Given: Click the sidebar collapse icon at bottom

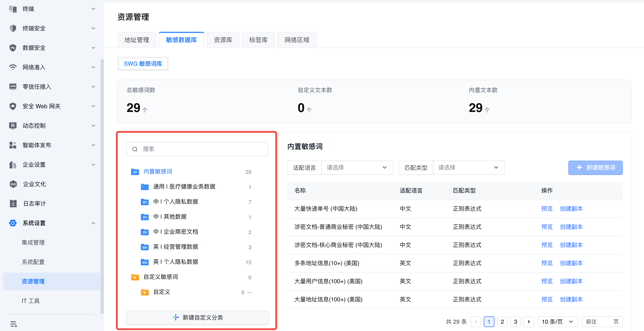Looking at the screenshot, I should (x=13, y=324).
